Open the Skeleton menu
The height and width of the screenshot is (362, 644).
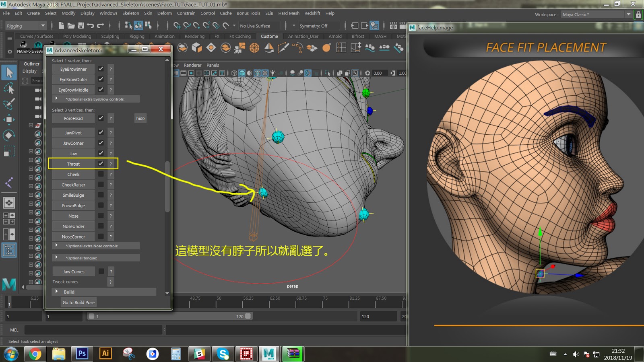tap(130, 13)
